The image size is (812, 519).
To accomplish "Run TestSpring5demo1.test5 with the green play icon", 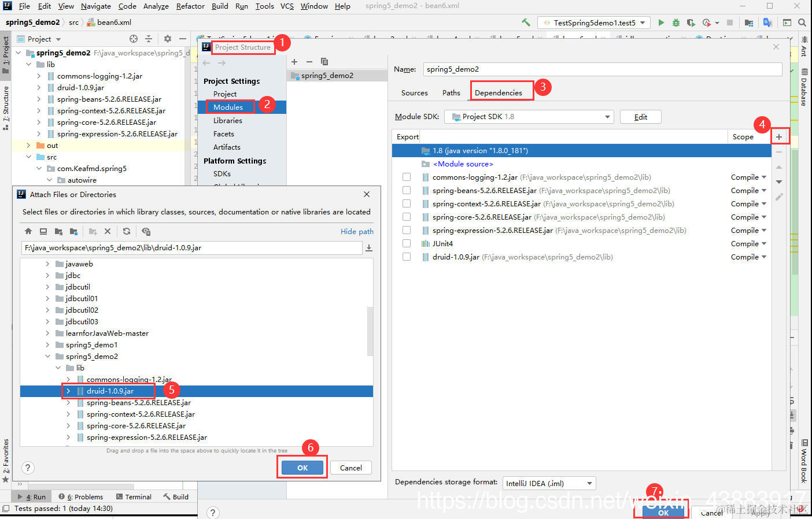I will tap(661, 23).
